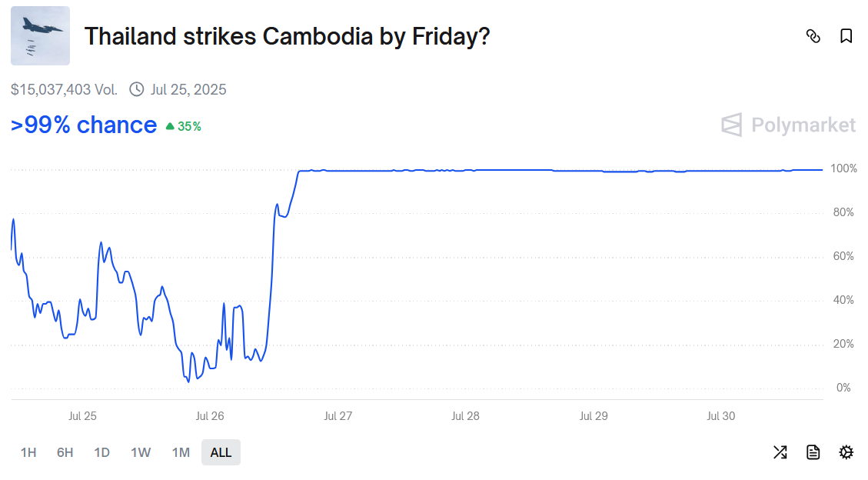
Task: Select the 6H time range
Action: pos(65,452)
